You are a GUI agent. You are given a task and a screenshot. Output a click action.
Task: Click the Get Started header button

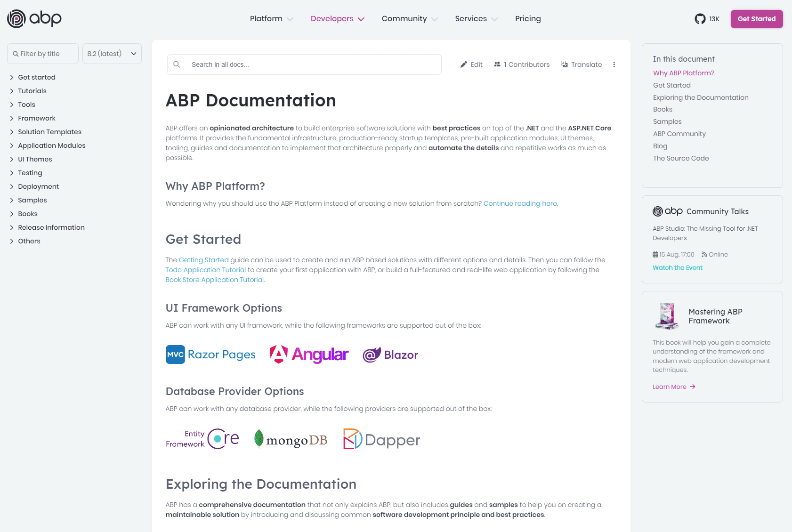(x=757, y=19)
